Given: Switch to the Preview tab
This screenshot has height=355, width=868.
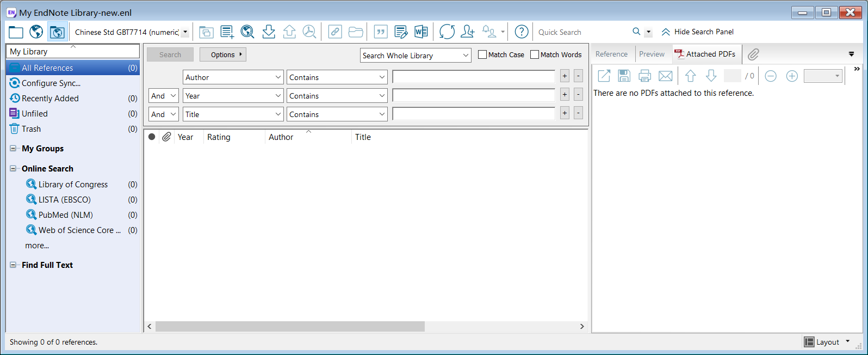Looking at the screenshot, I should click(652, 54).
